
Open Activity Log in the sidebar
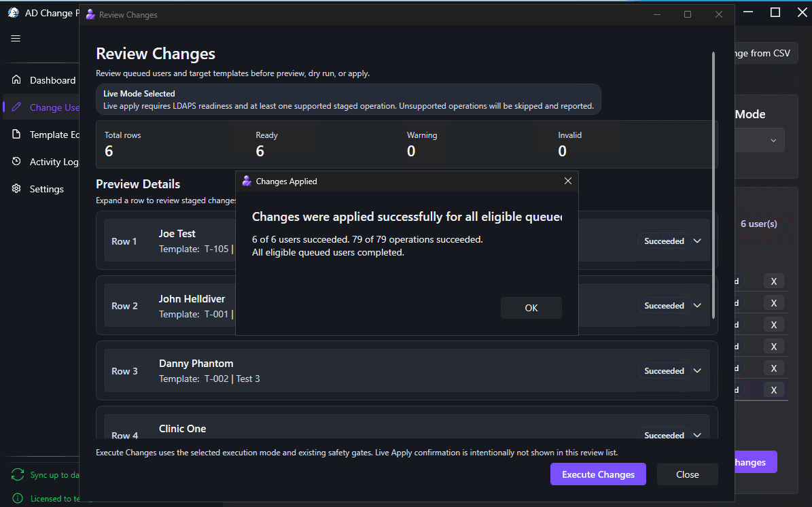pos(41,162)
